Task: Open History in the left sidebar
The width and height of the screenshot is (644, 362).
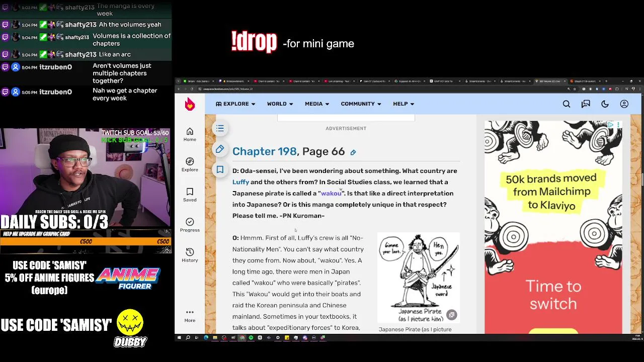Action: (190, 255)
